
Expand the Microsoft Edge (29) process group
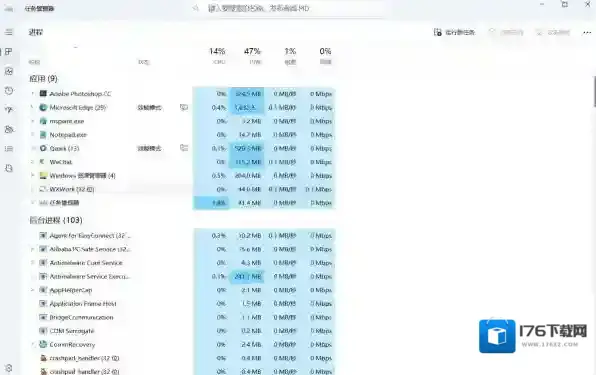[33, 108]
